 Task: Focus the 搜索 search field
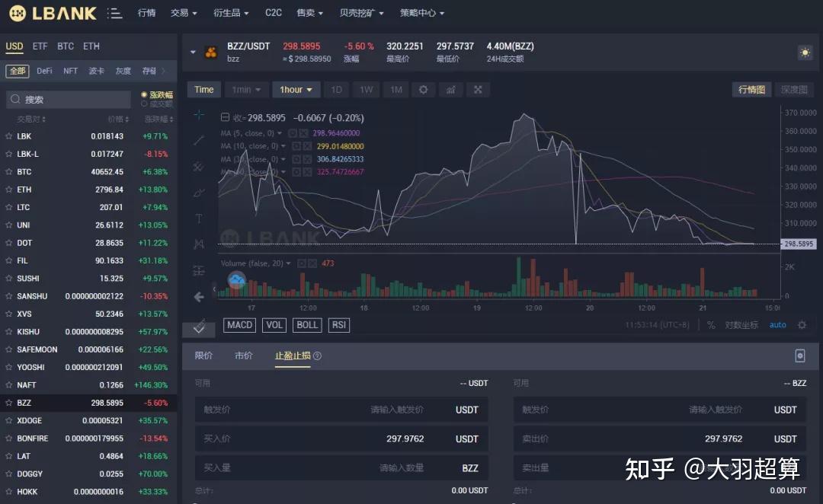pos(69,99)
